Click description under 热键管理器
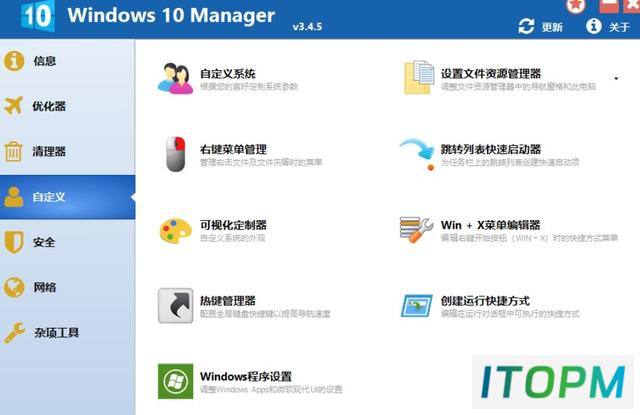 point(265,314)
